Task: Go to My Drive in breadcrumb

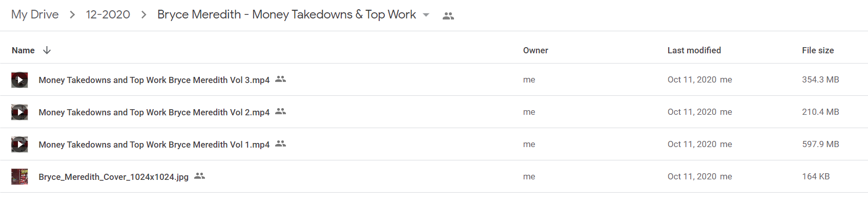Action: (x=35, y=14)
